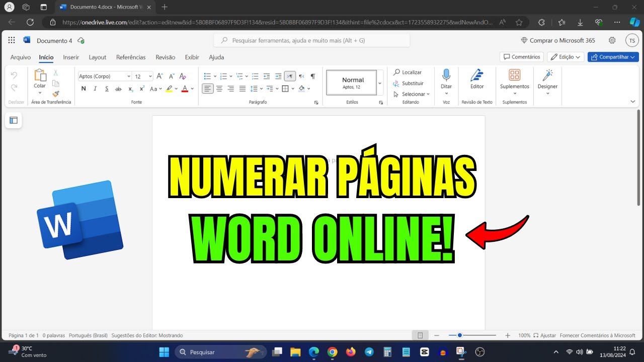Click Comprar o Microsoft 365 link
This screenshot has width=644, height=362.
[x=558, y=40]
